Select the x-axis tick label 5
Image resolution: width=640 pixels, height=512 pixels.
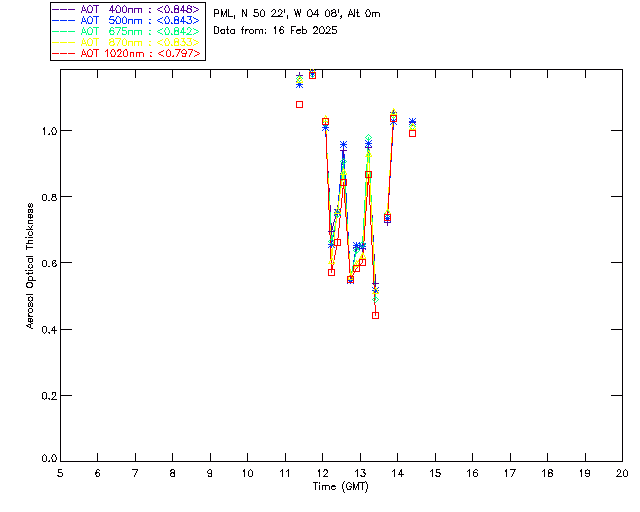pyautogui.click(x=60, y=472)
